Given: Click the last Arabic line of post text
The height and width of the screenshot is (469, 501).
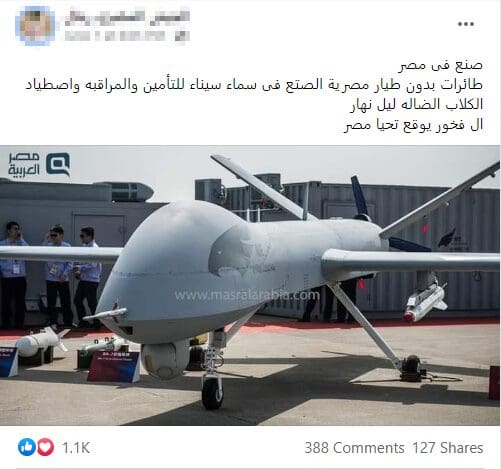Looking at the screenshot, I should coord(414,126).
